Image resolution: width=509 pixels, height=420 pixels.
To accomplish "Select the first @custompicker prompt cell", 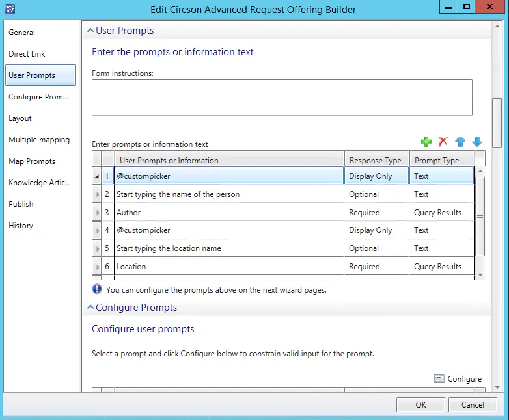I will pos(229,176).
